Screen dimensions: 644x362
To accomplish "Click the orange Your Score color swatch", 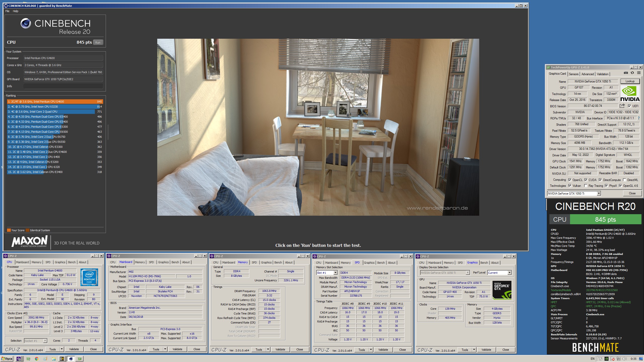I will [9, 230].
